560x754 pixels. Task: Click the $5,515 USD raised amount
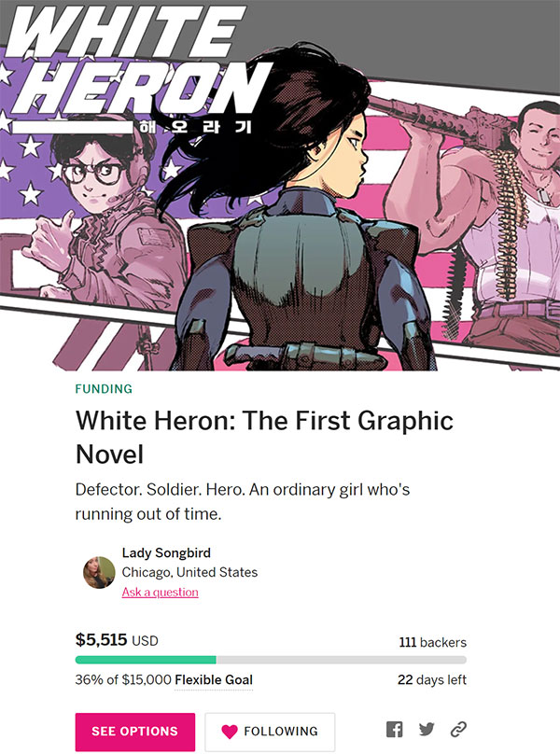(117, 640)
